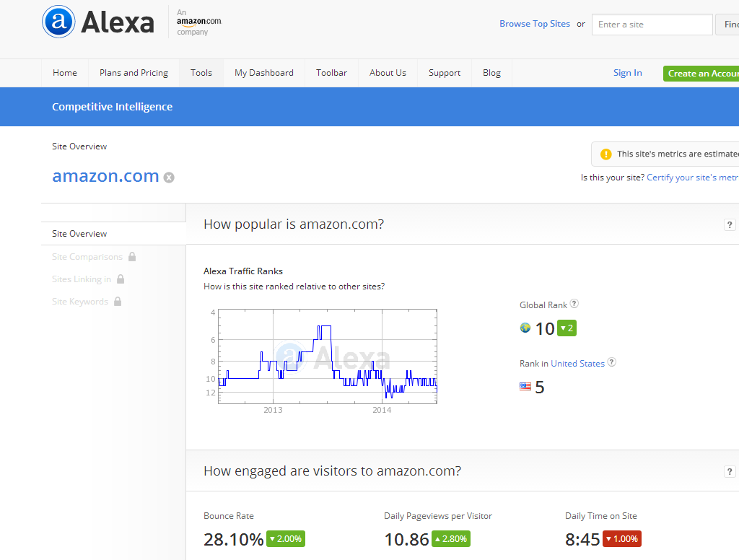
Task: Open help for How popular section
Action: point(729,225)
